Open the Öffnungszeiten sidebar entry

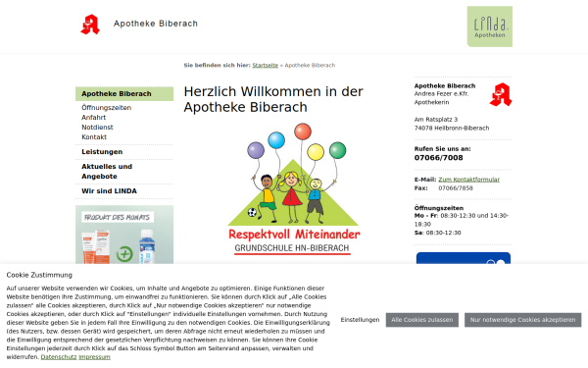point(107,108)
